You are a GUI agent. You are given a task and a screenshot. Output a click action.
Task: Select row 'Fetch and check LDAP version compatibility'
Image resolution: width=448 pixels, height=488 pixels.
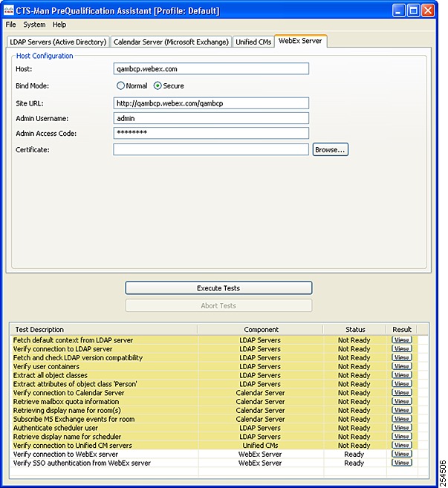[214, 357]
